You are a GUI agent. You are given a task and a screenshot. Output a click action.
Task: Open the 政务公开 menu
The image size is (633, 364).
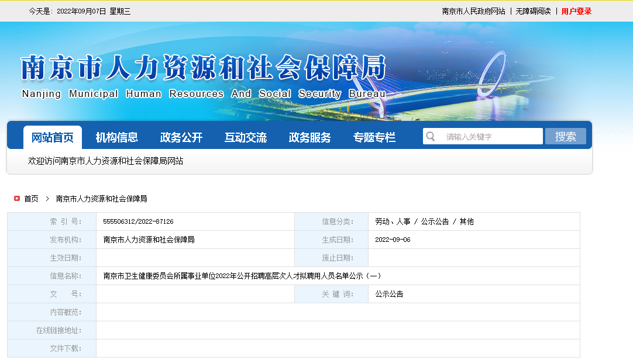pyautogui.click(x=181, y=137)
